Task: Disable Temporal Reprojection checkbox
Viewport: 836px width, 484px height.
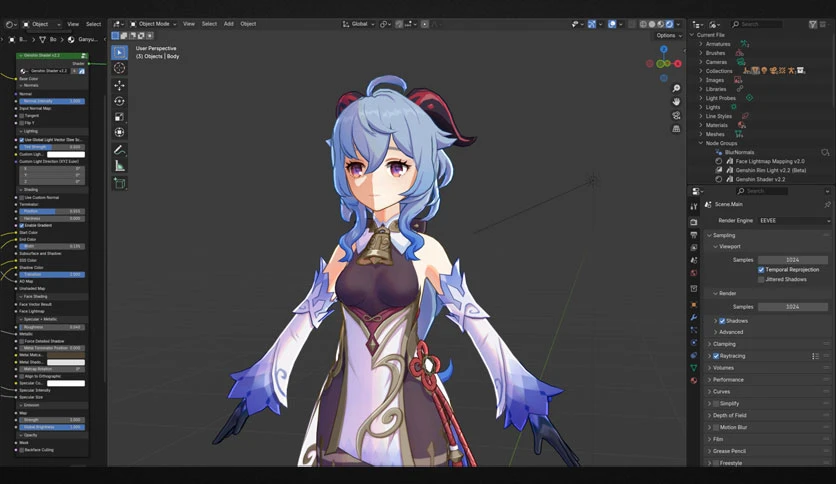Action: (x=761, y=270)
